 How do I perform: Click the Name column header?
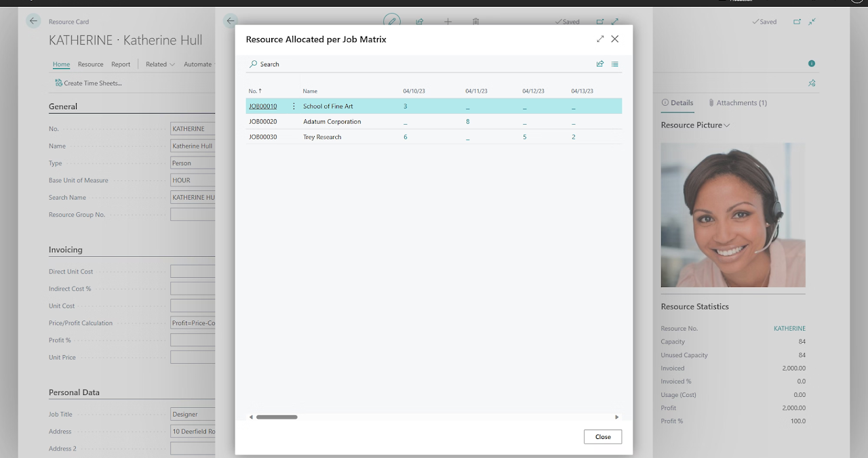pyautogui.click(x=310, y=91)
